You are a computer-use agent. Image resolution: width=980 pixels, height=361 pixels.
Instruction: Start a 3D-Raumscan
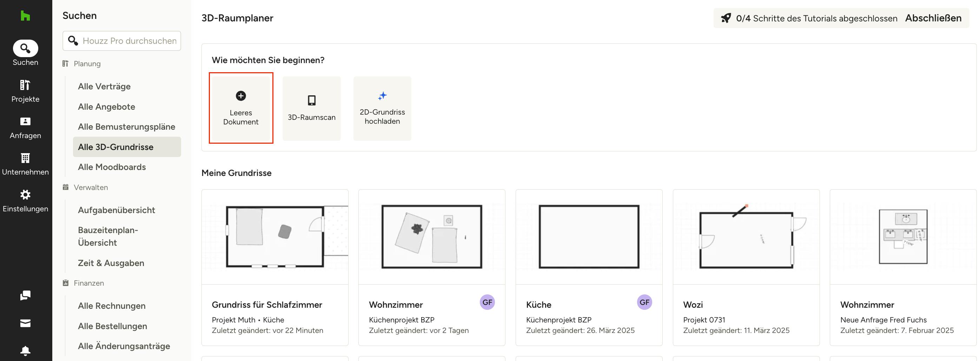tap(311, 108)
